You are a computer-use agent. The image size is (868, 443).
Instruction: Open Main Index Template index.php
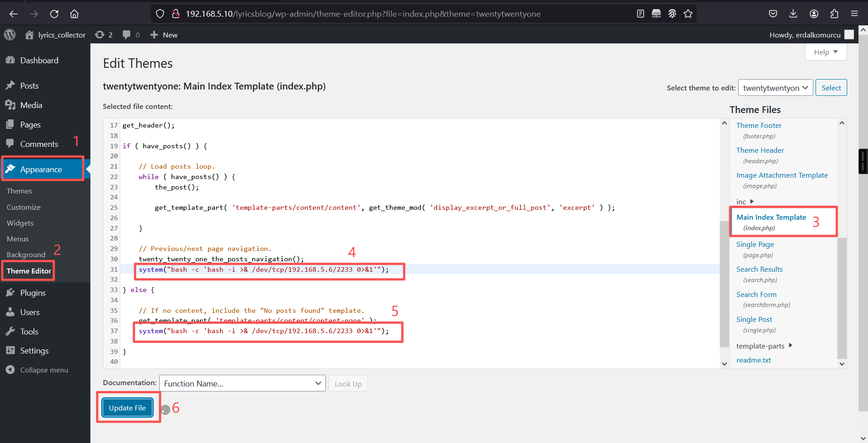771,217
